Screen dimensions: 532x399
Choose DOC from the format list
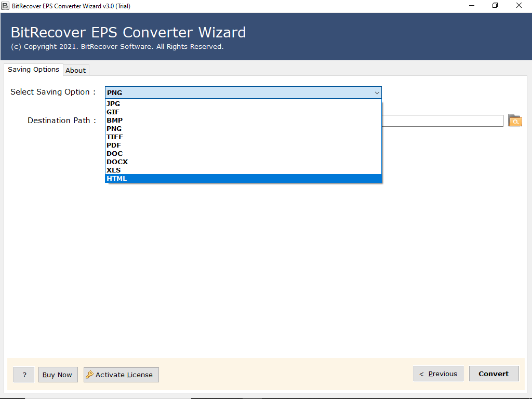pyautogui.click(x=243, y=154)
